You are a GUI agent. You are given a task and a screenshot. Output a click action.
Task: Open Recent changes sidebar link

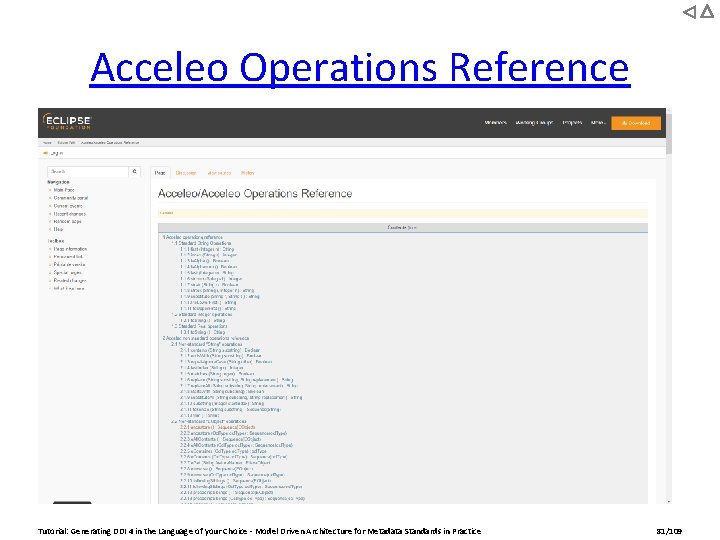click(x=69, y=214)
